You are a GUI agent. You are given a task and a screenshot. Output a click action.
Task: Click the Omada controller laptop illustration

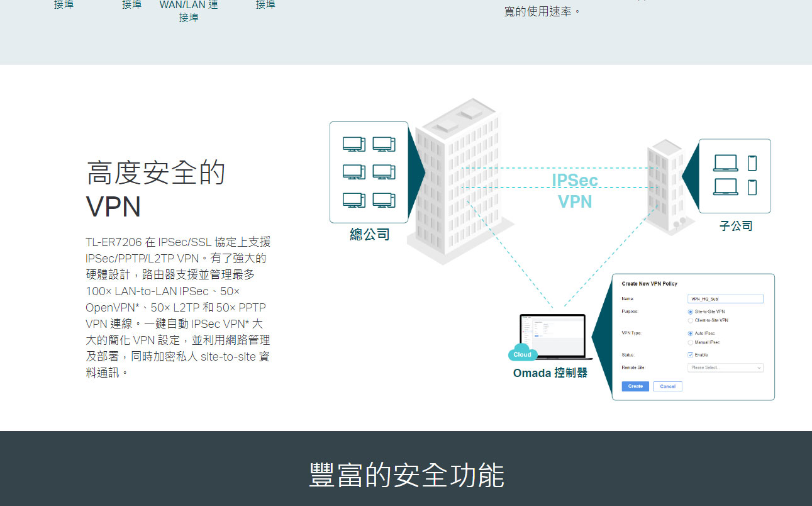[553, 337]
